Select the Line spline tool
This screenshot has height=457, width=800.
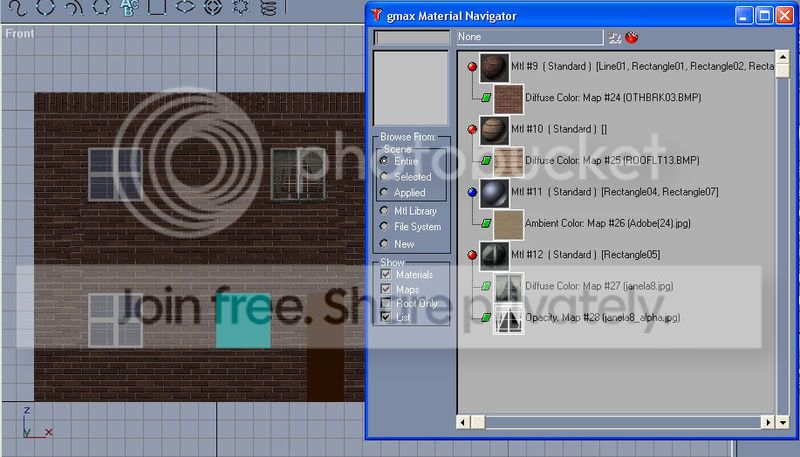click(x=18, y=7)
